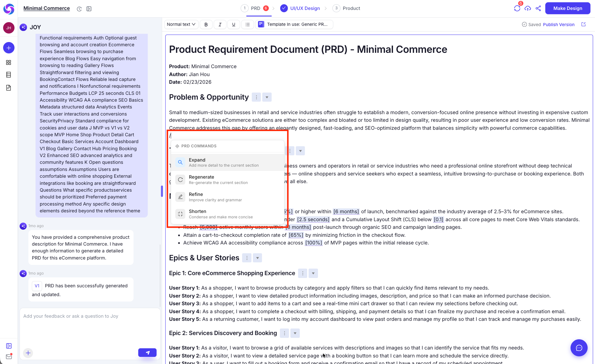The width and height of the screenshot is (595, 364).
Task: Collapse the chat panel using the sidebar icon
Action: point(89,9)
